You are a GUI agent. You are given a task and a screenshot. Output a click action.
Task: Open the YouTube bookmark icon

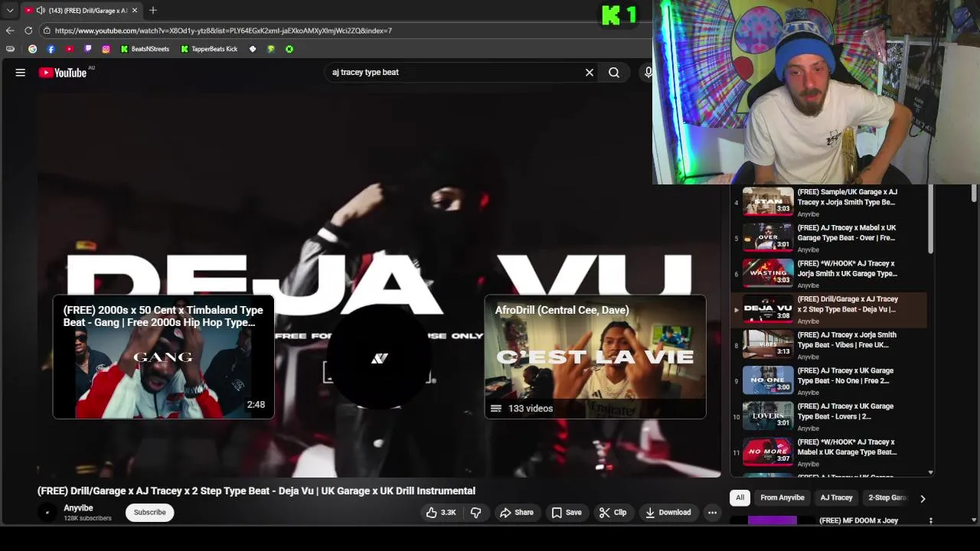click(69, 49)
